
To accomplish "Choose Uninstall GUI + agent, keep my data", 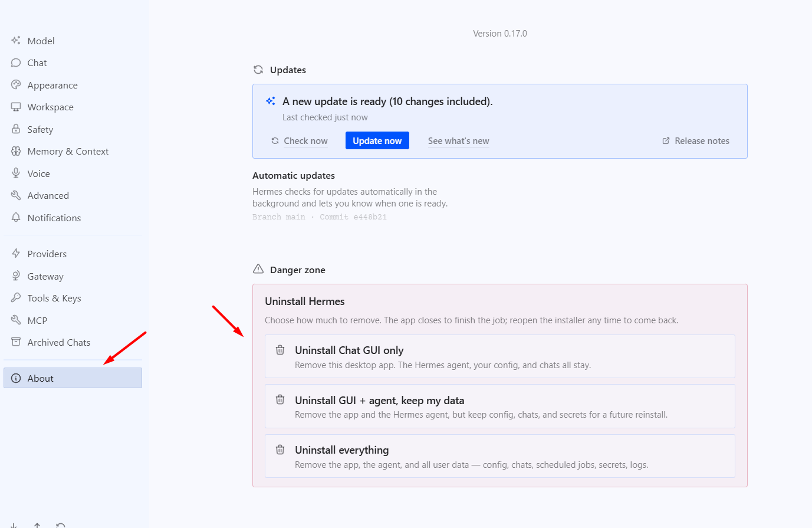I will [500, 406].
